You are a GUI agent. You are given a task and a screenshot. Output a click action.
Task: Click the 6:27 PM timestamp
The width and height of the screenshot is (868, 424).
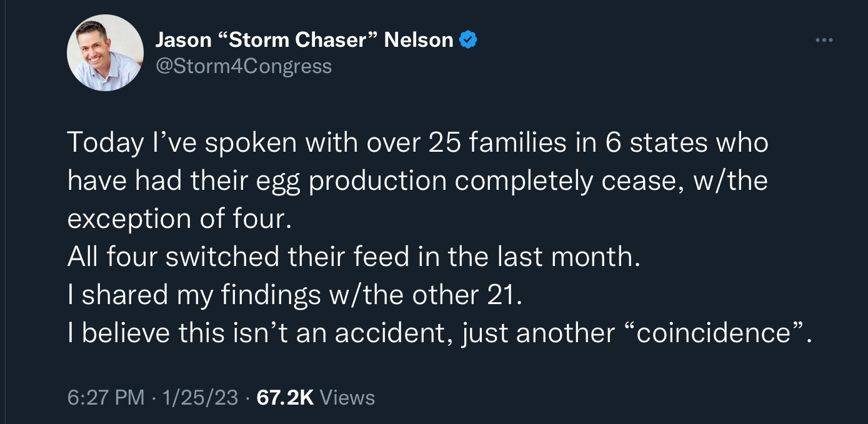tap(106, 398)
